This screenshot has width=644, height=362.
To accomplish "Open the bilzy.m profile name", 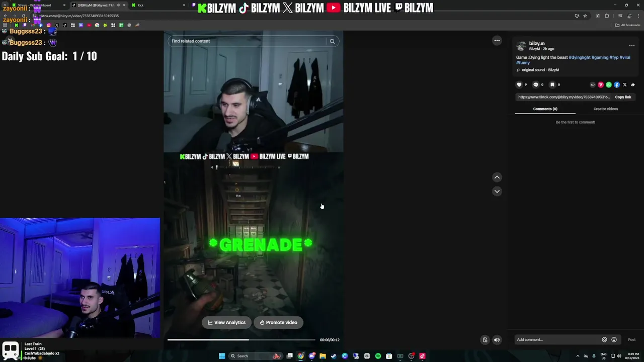I will [537, 43].
